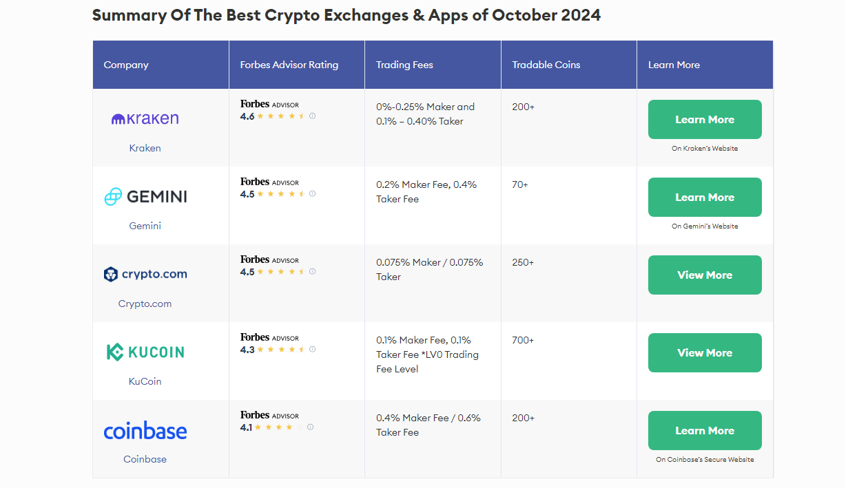Click the Kraken logo icon
The height and width of the screenshot is (488, 868).
pyautogui.click(x=117, y=118)
